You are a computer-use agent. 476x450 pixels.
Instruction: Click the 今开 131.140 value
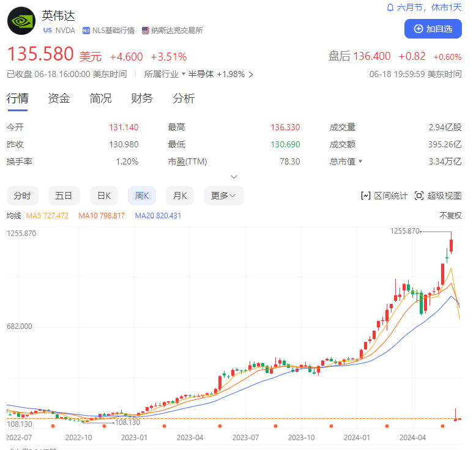click(124, 127)
